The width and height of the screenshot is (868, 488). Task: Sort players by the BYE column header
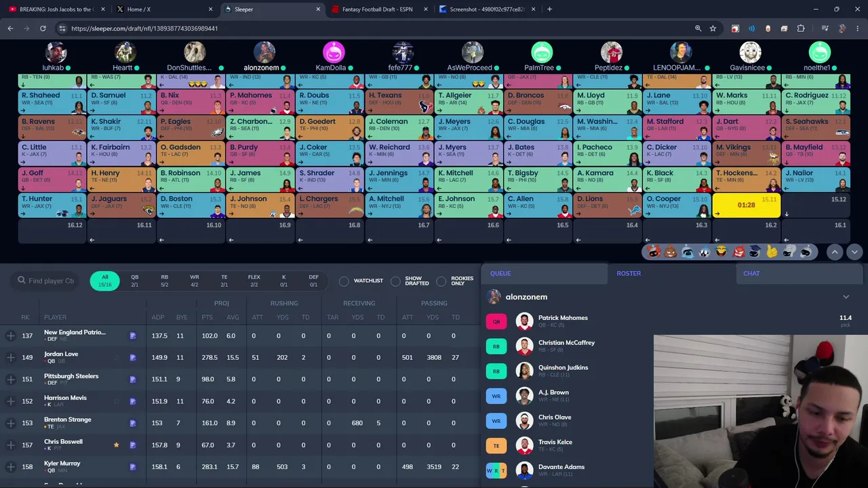181,317
